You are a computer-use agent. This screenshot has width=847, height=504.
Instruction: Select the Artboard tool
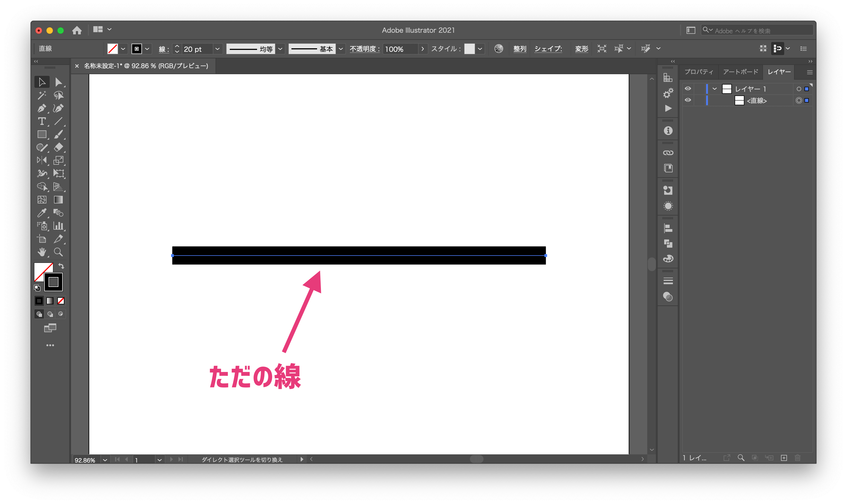pyautogui.click(x=42, y=239)
